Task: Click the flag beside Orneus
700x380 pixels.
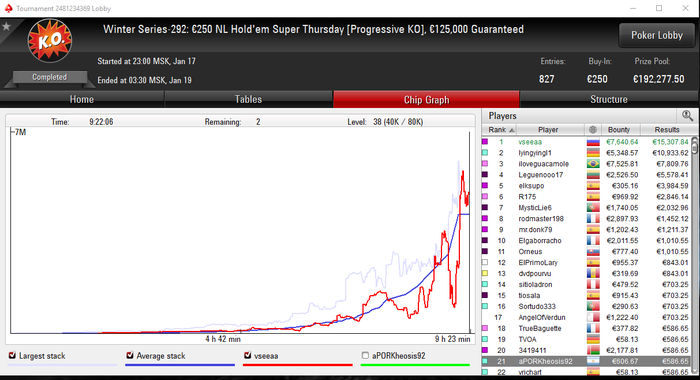Action: click(593, 252)
